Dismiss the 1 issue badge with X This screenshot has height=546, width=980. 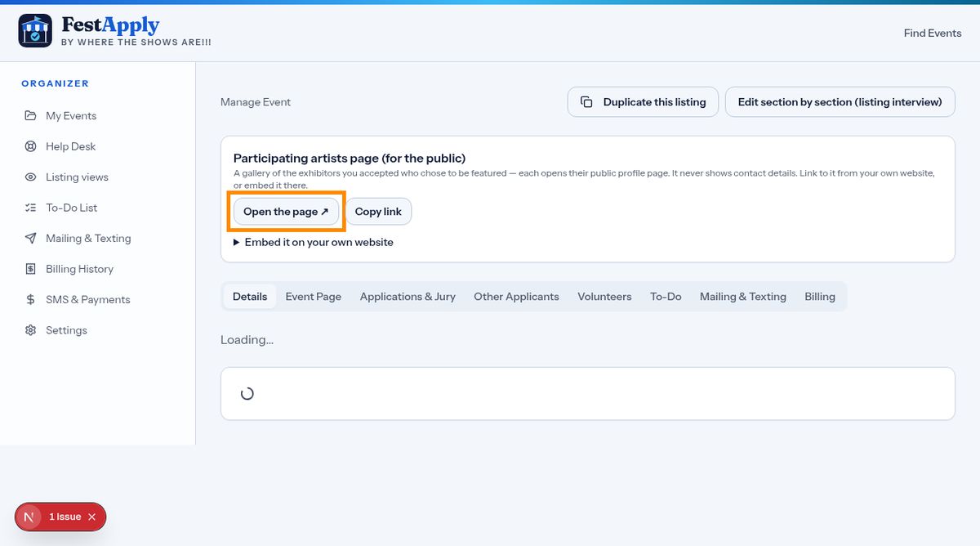(92, 517)
